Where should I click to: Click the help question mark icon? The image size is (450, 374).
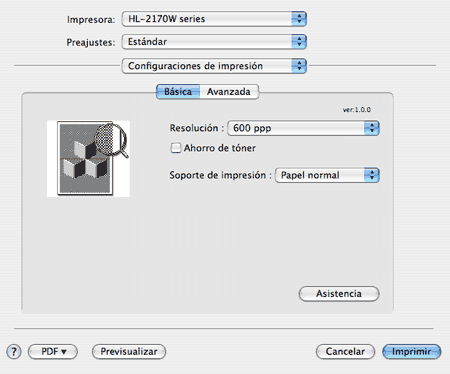pos(14,352)
